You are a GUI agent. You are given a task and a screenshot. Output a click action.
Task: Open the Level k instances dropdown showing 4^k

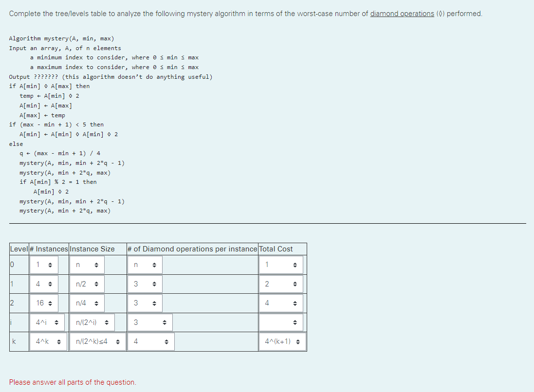click(x=48, y=341)
